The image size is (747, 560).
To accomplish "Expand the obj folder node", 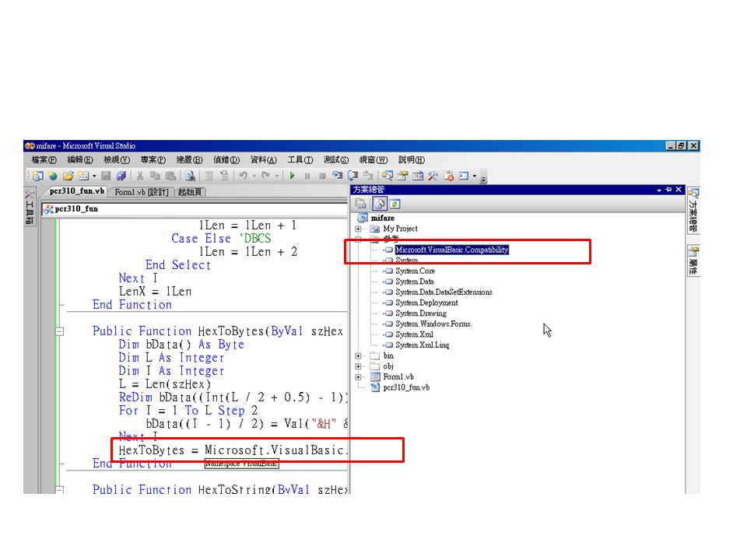I will tap(358, 366).
